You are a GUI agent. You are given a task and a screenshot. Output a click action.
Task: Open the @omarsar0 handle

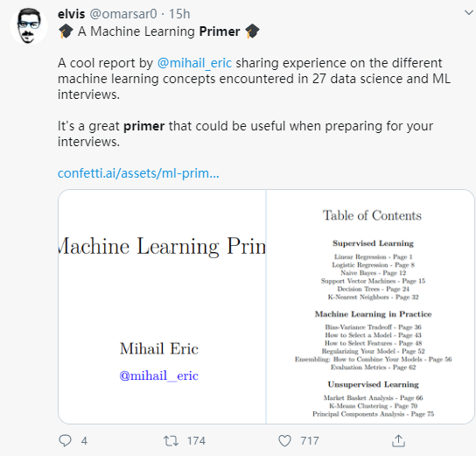(123, 14)
